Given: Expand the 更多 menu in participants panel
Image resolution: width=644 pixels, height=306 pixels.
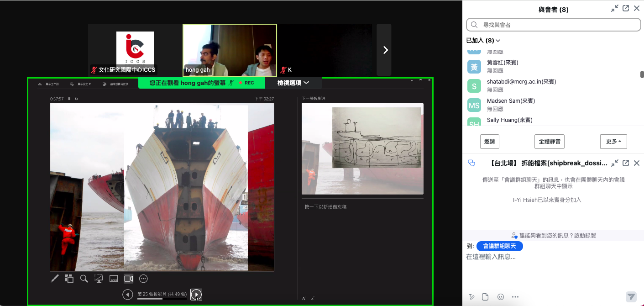Looking at the screenshot, I should tap(613, 142).
